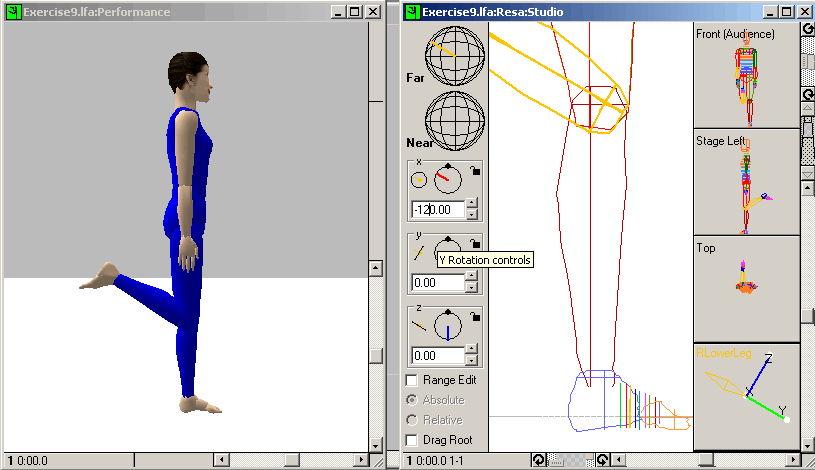The image size is (815, 470).
Task: Click the Near trackball sphere
Action: coord(455,121)
